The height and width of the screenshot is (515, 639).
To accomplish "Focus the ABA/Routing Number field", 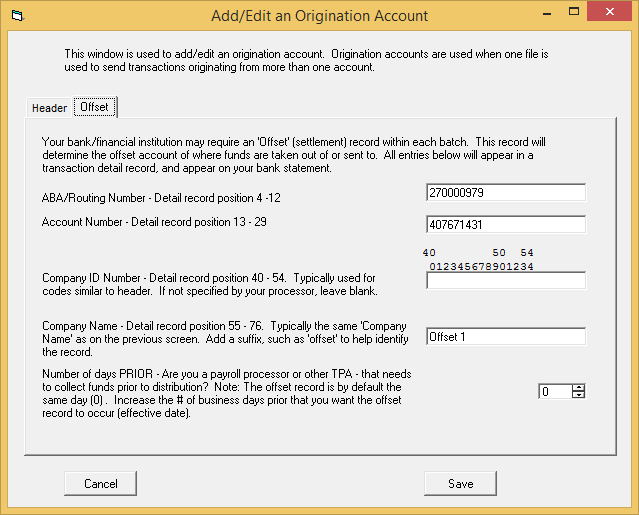I will pos(505,192).
